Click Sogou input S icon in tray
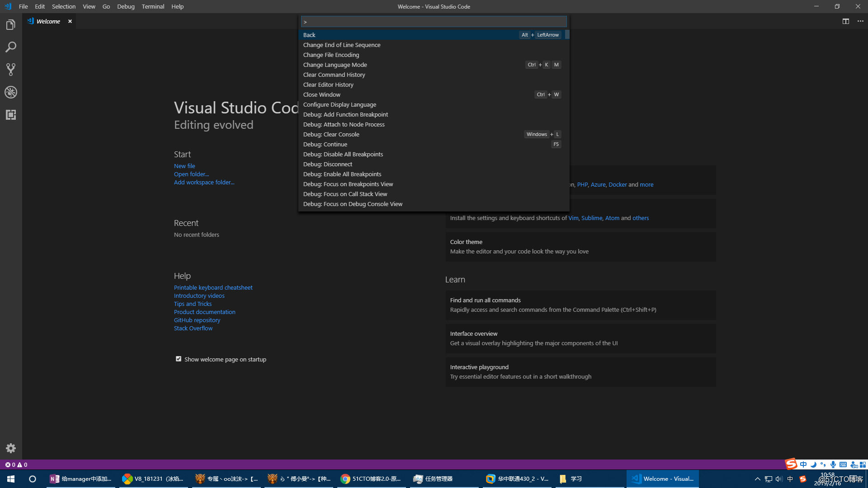The image size is (868, 488). (803, 479)
